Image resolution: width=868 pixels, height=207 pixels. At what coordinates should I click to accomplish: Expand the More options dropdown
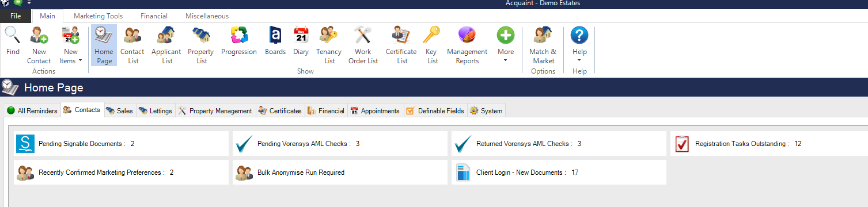pos(506,45)
